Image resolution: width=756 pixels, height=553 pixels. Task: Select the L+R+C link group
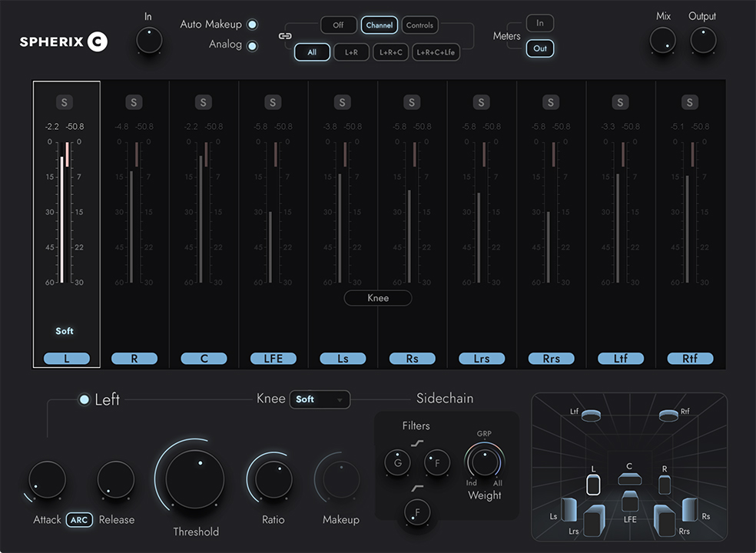391,52
